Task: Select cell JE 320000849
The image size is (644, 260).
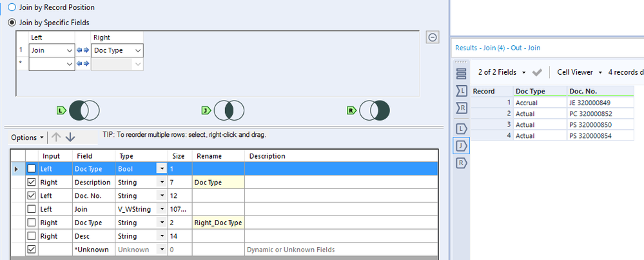Action: tap(600, 103)
